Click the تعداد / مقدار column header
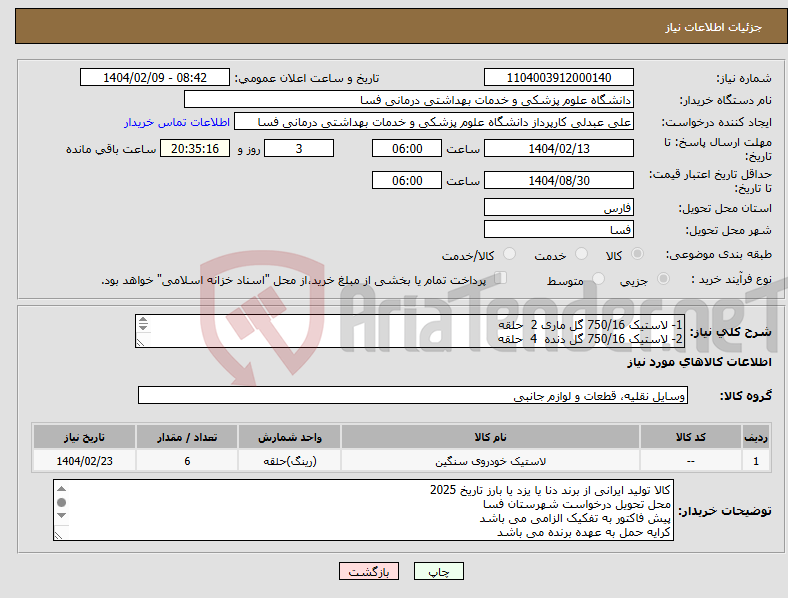The height and width of the screenshot is (598, 788). point(187,437)
